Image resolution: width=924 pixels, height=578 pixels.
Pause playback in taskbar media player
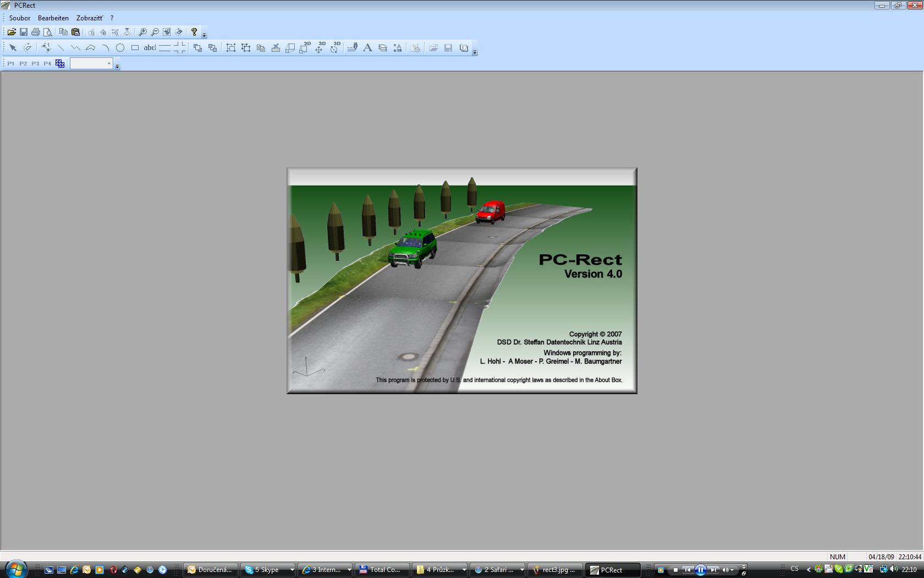click(x=700, y=570)
